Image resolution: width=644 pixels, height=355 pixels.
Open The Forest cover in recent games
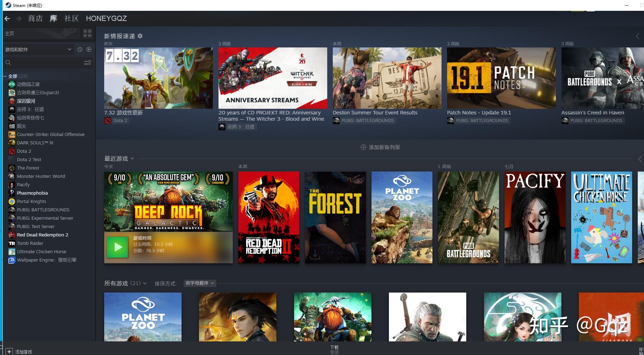tap(335, 217)
